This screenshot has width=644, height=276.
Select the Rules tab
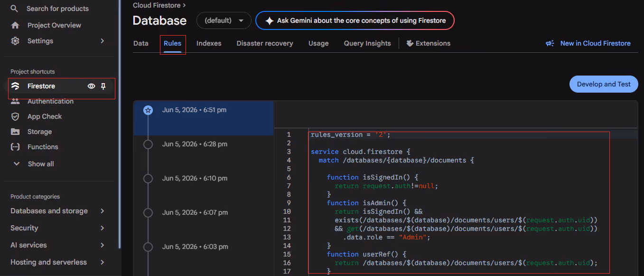pyautogui.click(x=173, y=43)
